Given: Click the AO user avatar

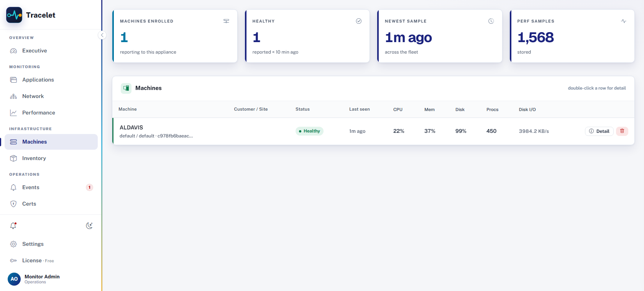Looking at the screenshot, I should coord(14,279).
